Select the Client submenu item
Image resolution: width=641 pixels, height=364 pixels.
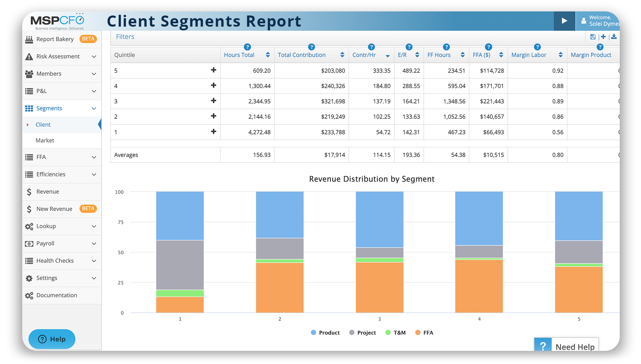pyautogui.click(x=61, y=125)
